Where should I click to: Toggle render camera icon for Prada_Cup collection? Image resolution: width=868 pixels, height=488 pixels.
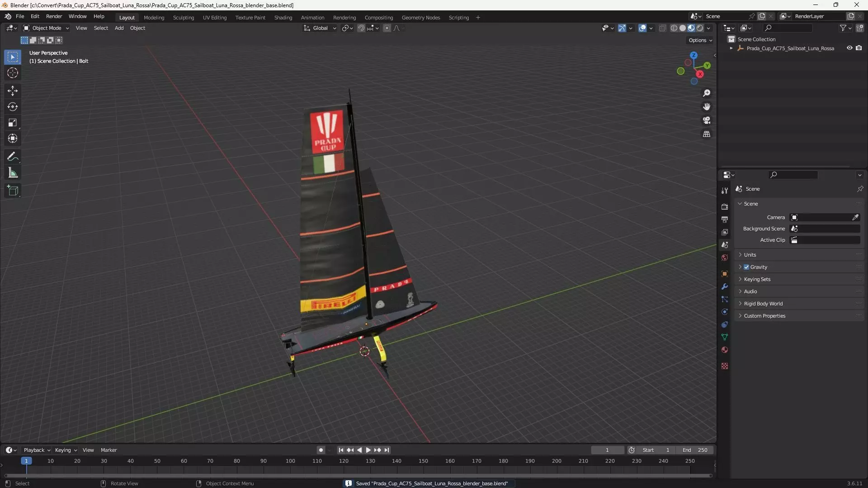(859, 48)
